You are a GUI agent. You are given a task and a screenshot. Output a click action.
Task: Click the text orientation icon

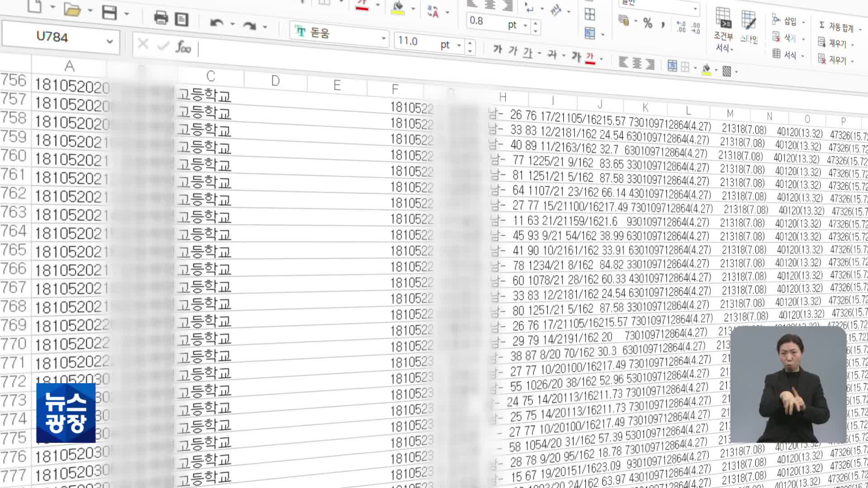tap(556, 10)
